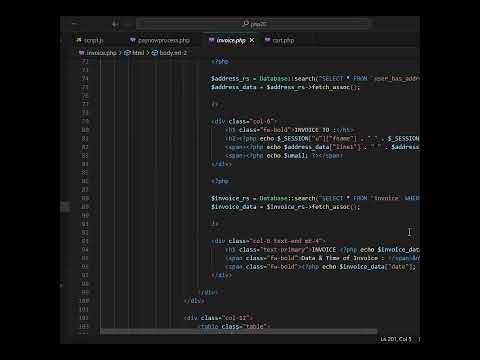Click the div class="col-6" line

click(x=244, y=121)
